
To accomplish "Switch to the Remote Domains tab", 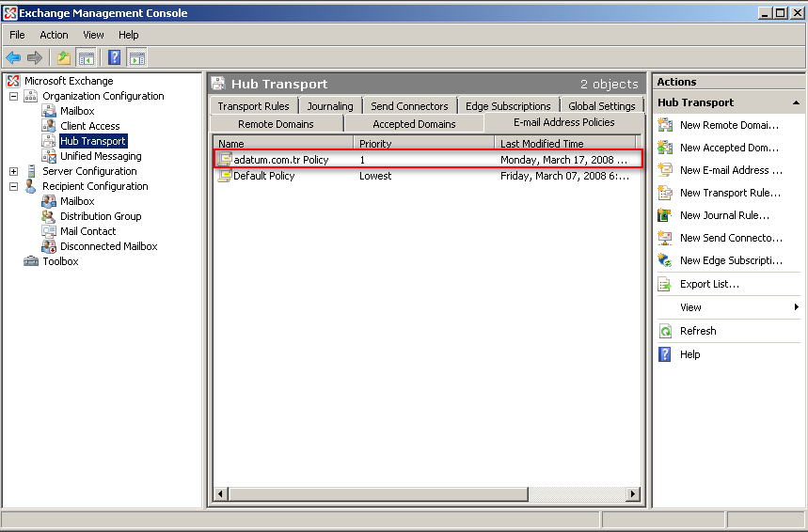I will pyautogui.click(x=276, y=124).
